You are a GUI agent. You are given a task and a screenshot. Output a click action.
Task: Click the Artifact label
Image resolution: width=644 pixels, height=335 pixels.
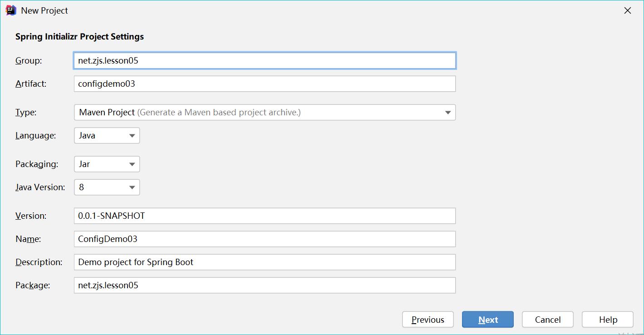(31, 84)
